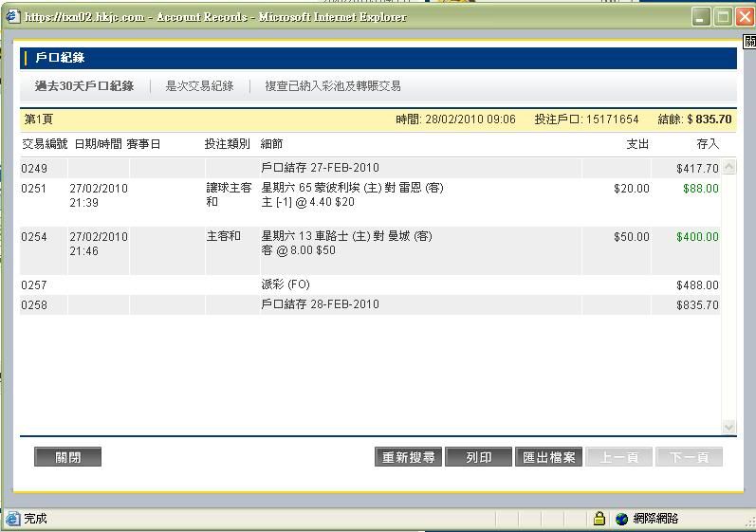Click the 重新搜尋 button
Screen dimensions: 756x532
pyautogui.click(x=409, y=457)
